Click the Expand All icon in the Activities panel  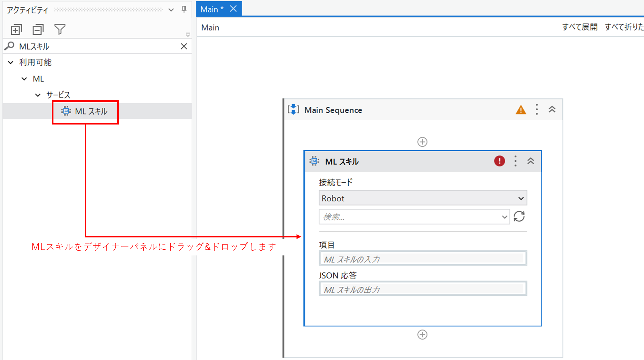(x=16, y=30)
